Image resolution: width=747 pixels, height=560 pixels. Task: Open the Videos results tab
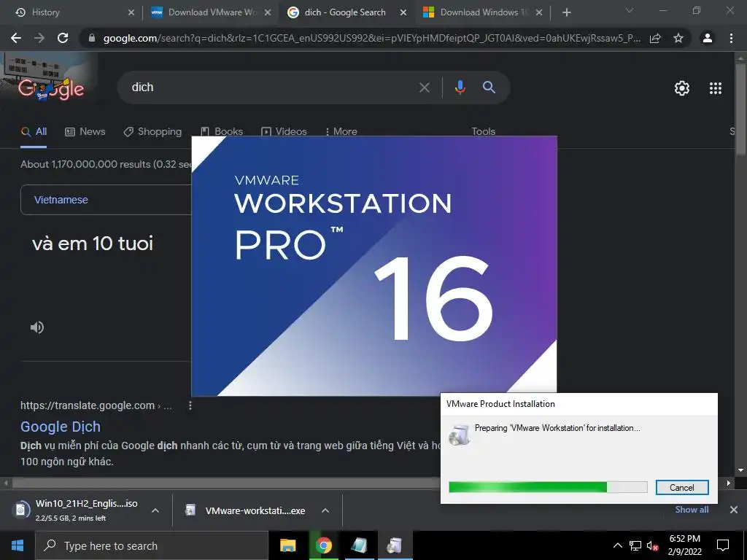click(x=284, y=132)
